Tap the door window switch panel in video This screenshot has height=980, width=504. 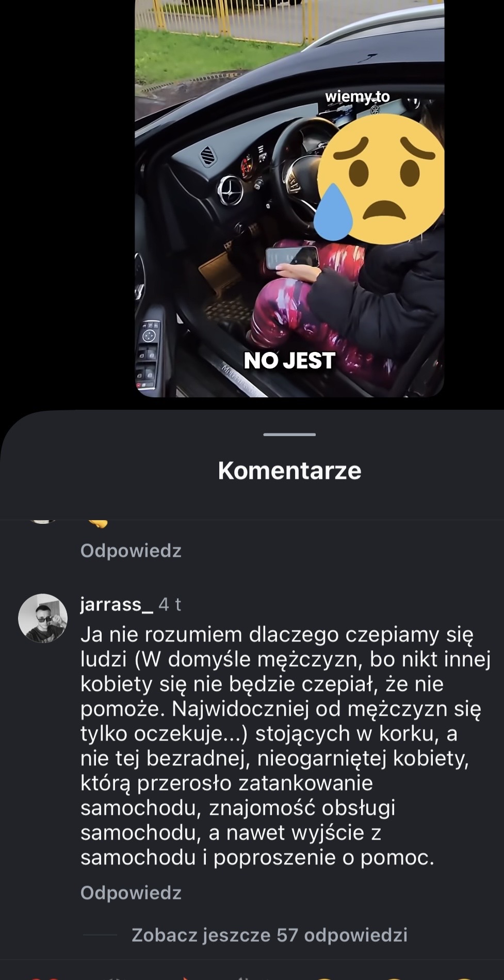point(148,354)
